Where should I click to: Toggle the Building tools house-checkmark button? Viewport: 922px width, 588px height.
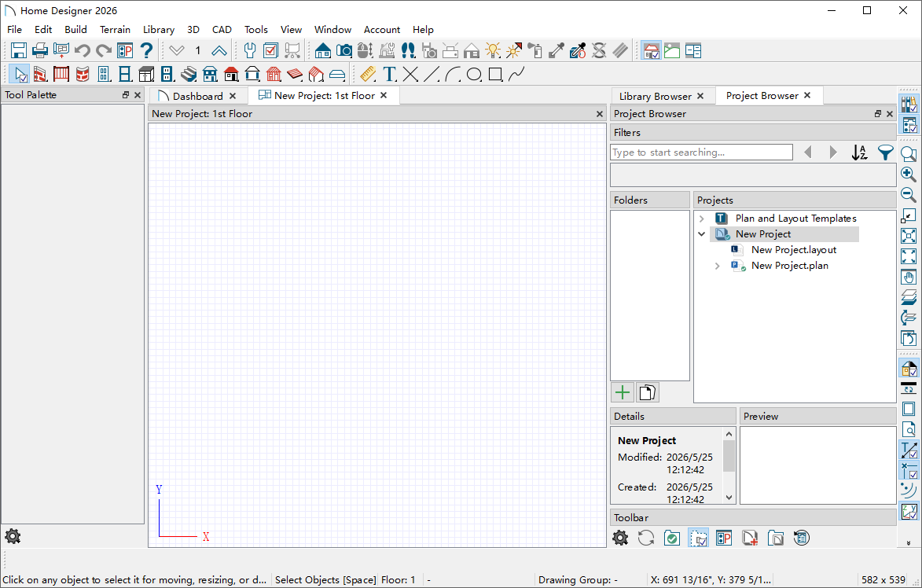click(651, 50)
